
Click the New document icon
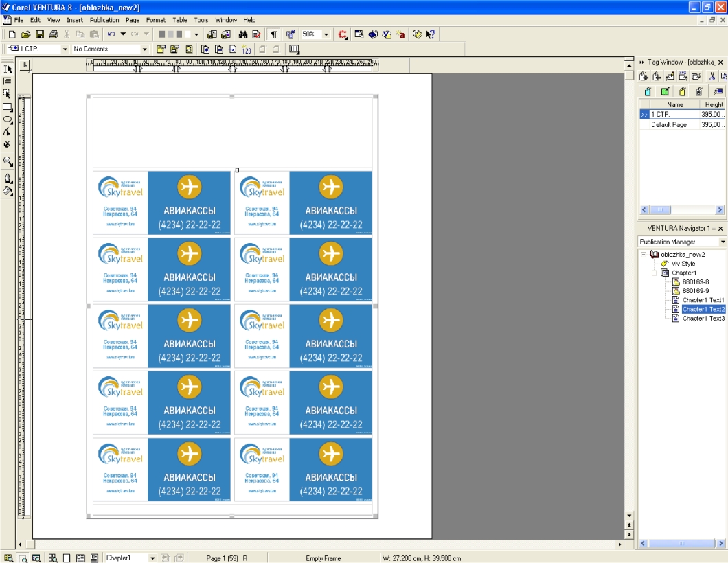[12, 34]
